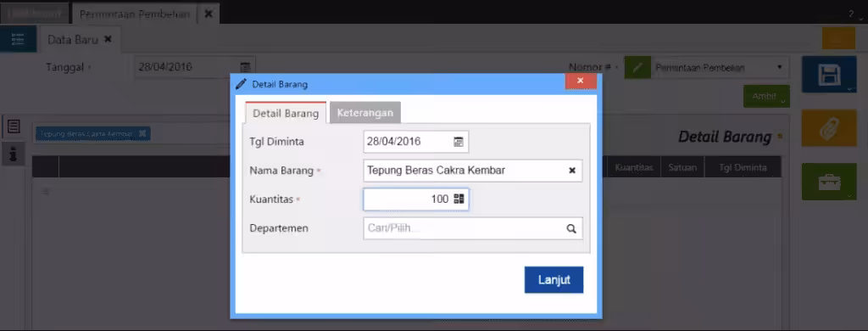Switch to the Keterangan tab
The height and width of the screenshot is (331, 868).
[x=364, y=113]
